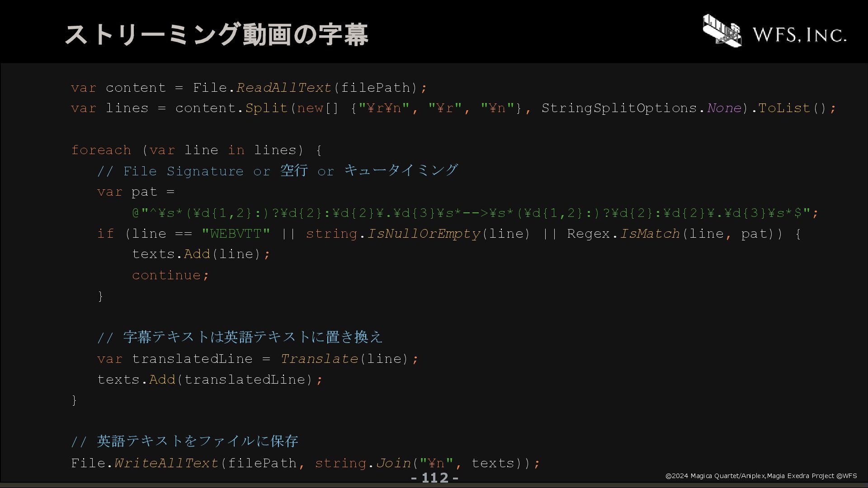Click the comment '// 英語テキストをファイルに保存'

[x=184, y=441]
